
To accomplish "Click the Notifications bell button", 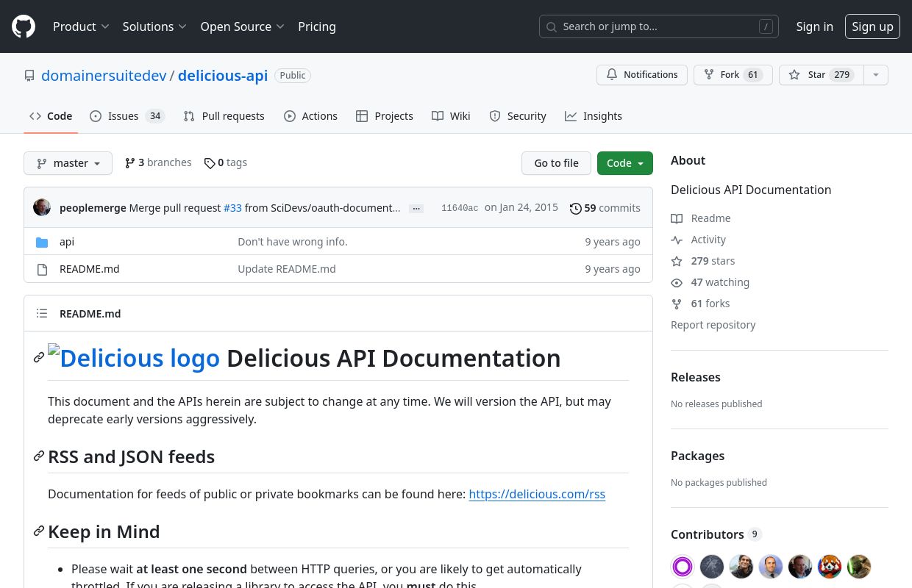I will tap(642, 75).
